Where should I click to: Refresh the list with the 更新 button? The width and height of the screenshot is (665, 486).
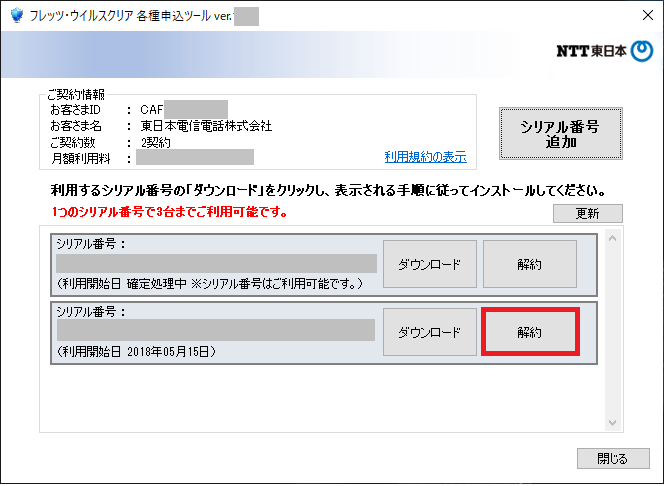(x=587, y=213)
